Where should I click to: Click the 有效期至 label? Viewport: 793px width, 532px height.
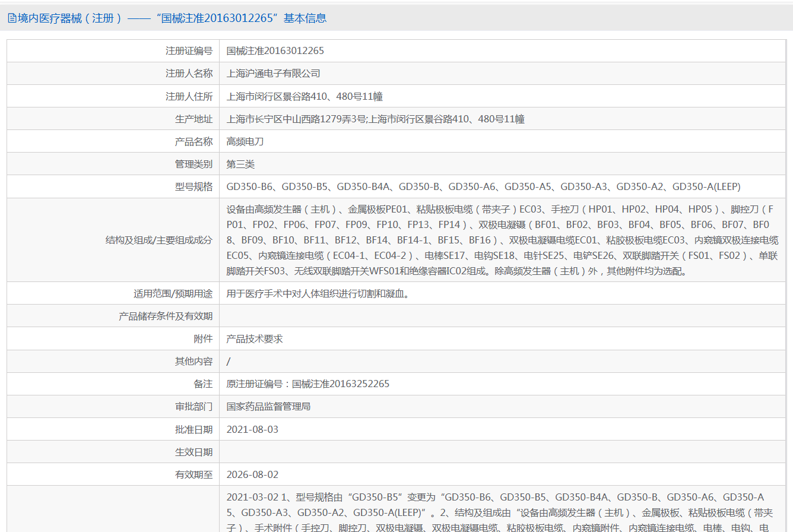[x=194, y=474]
